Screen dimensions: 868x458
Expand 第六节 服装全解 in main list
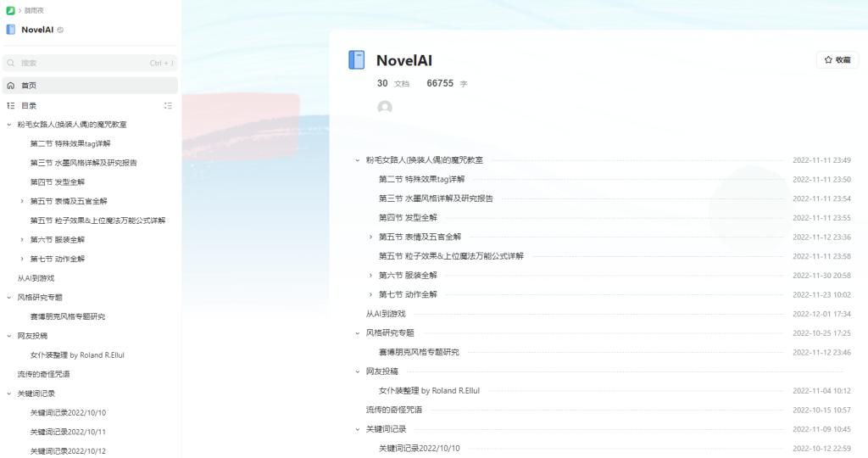(x=371, y=276)
